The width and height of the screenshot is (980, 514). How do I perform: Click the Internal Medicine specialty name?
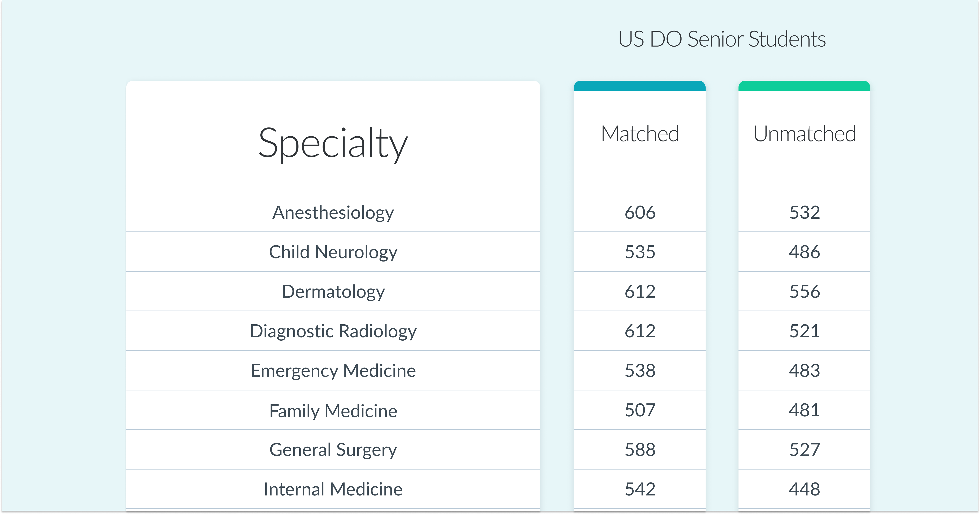(333, 489)
